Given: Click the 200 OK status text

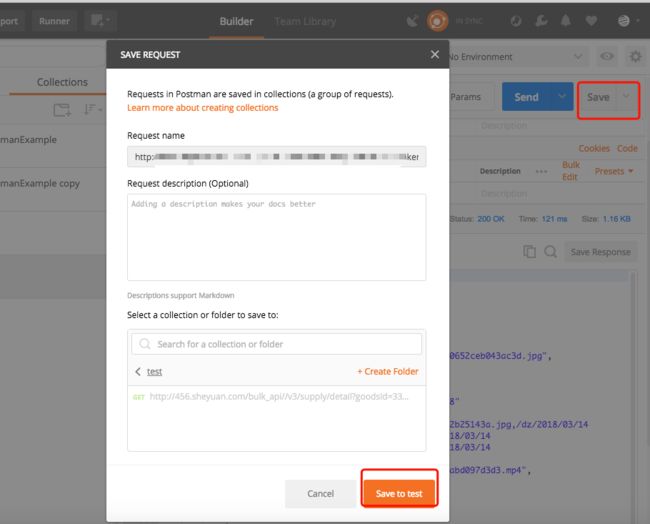Looking at the screenshot, I should 491,219.
